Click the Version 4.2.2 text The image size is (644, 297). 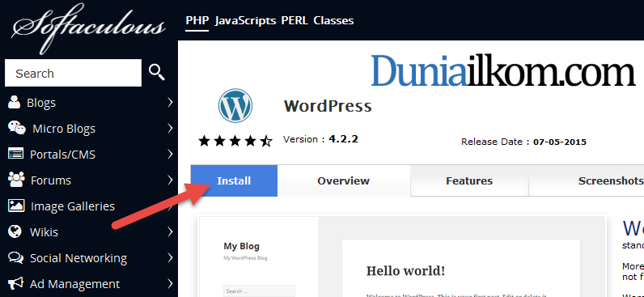320,139
